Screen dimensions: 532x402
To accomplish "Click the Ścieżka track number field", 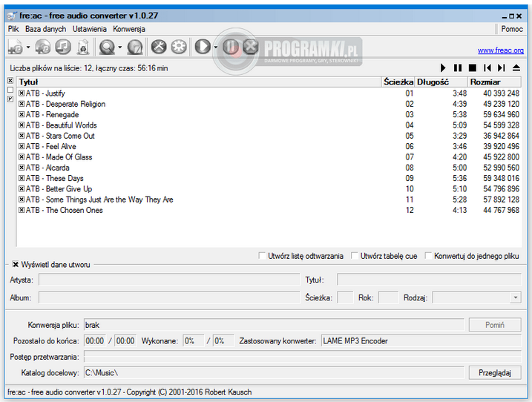I will [x=345, y=297].
